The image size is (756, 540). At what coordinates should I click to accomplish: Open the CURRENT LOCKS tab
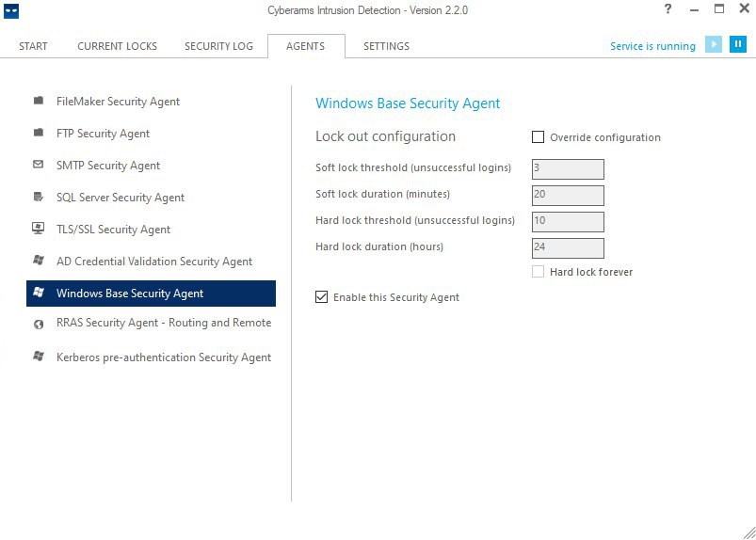(117, 46)
